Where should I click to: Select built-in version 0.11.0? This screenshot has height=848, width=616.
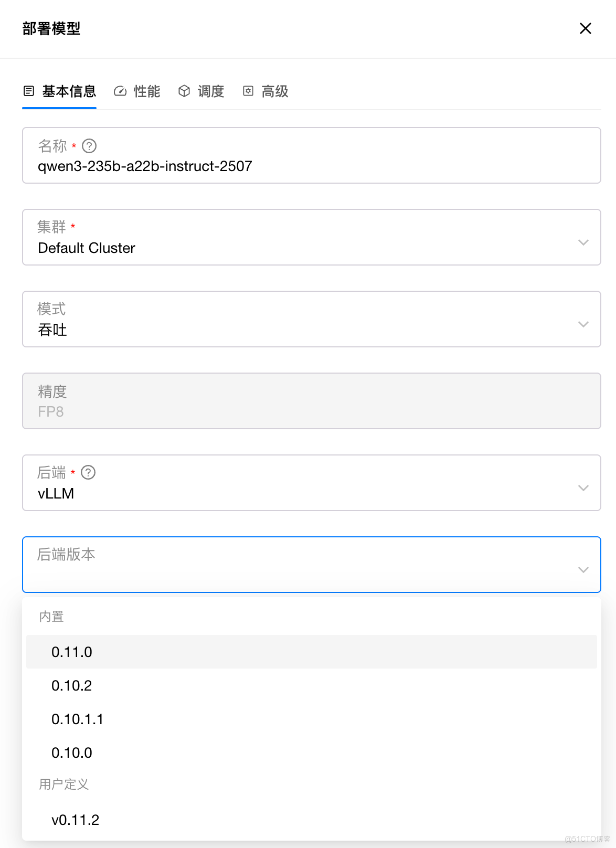[x=72, y=652]
